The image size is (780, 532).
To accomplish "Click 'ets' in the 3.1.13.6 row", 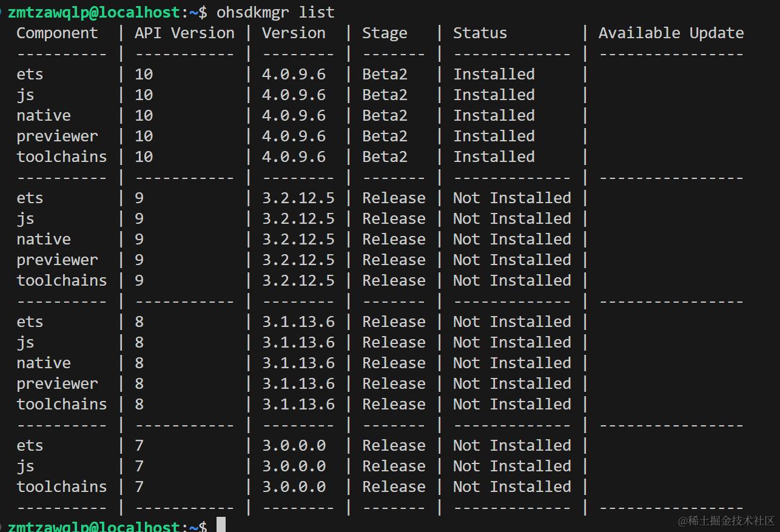I will (x=30, y=322).
